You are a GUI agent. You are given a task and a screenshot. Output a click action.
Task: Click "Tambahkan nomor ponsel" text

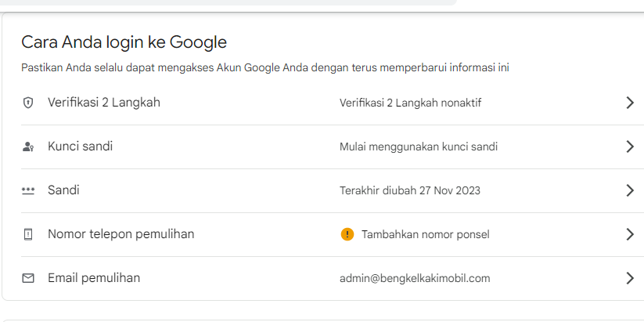pos(425,234)
